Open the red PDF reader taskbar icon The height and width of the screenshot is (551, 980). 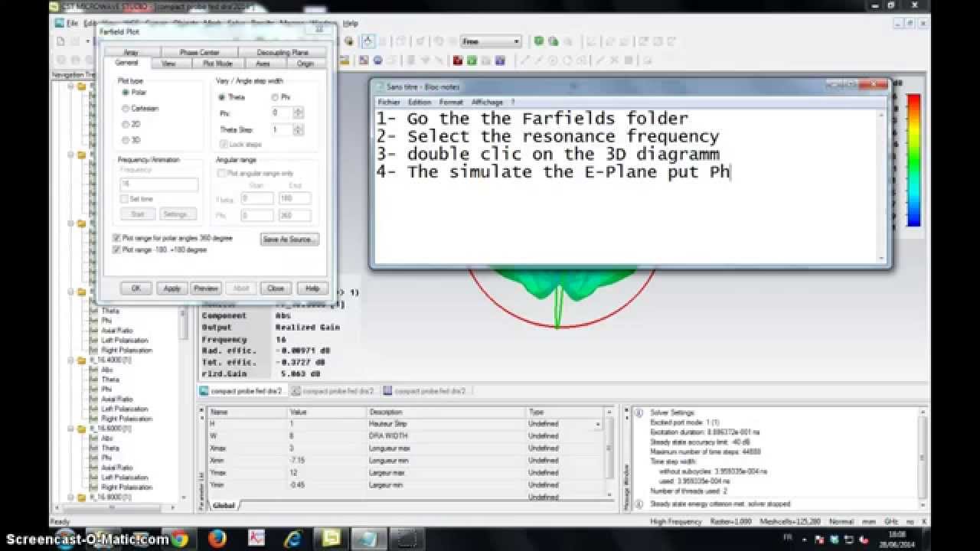coord(255,539)
